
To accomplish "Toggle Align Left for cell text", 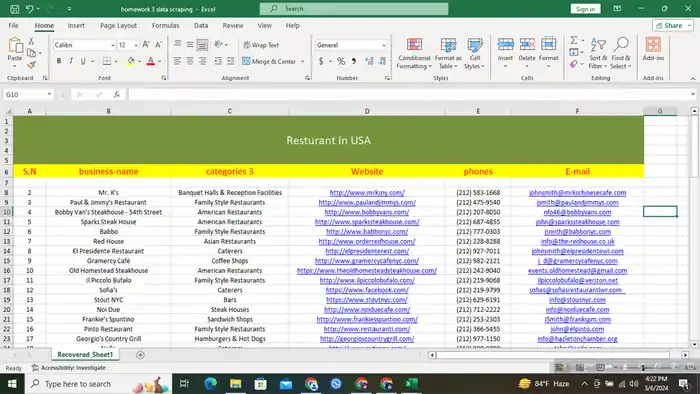I will pos(177,61).
